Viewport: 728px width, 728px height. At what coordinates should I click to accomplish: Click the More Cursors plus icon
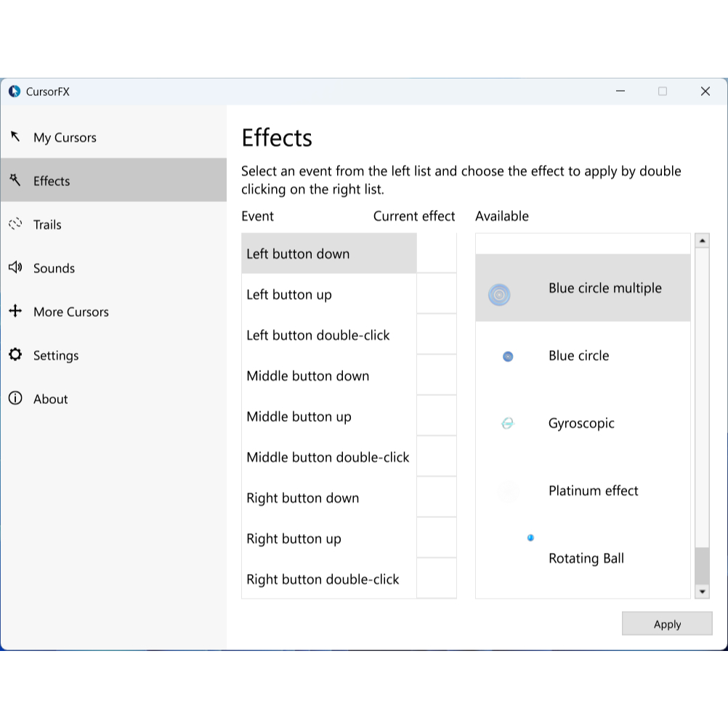(x=15, y=311)
